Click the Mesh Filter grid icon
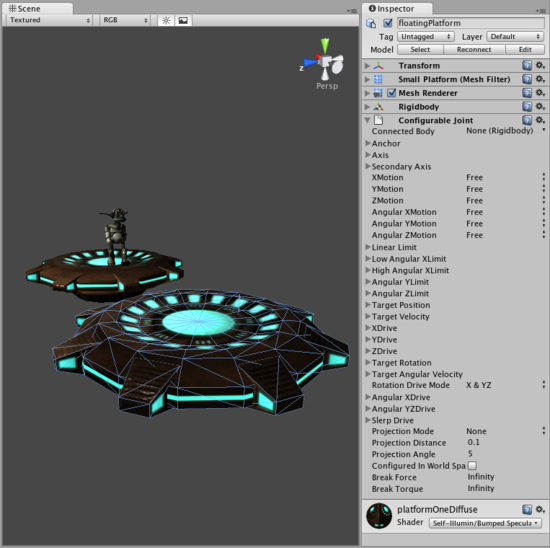Viewport: 550px width, 548px height. point(378,79)
